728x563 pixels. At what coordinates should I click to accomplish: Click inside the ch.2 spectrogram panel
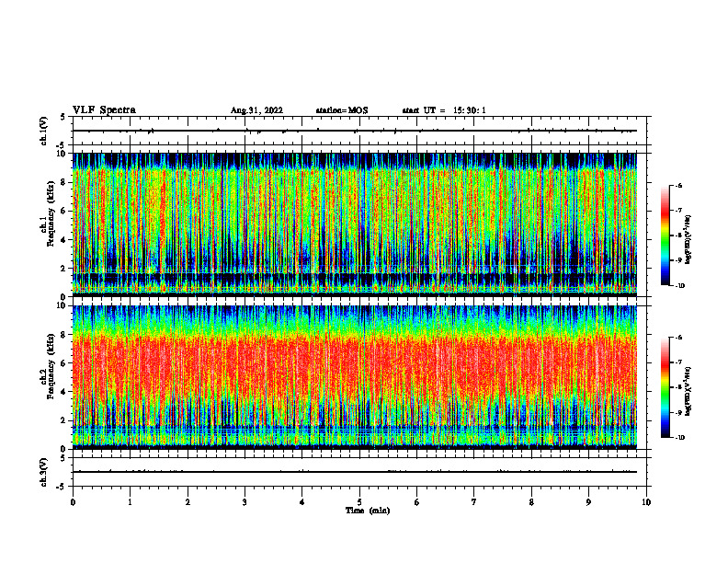tap(355, 377)
